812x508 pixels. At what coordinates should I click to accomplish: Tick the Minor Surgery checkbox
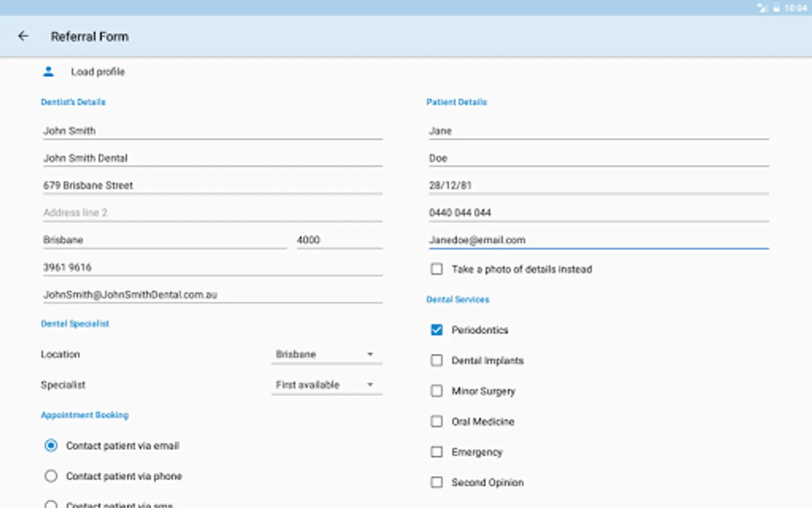[436, 391]
